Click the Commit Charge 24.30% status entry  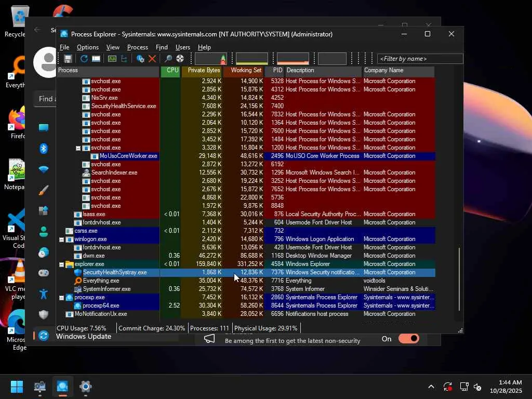coord(152,328)
